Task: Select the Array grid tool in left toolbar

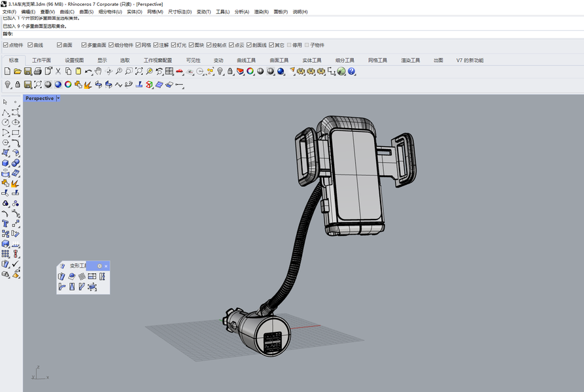Action: [5, 253]
